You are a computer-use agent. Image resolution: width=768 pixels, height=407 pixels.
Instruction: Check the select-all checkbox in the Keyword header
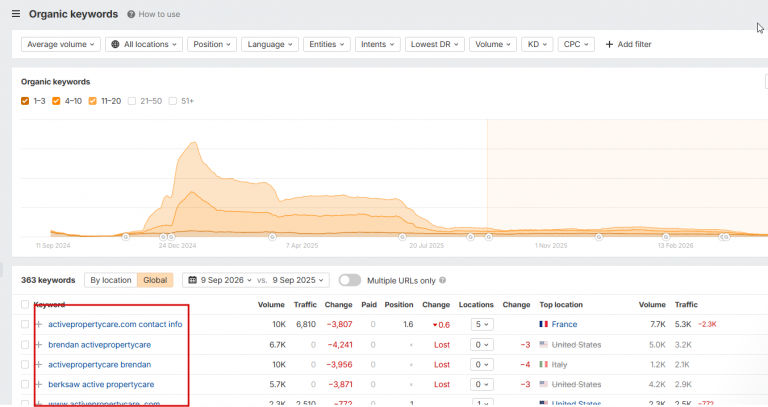pos(25,305)
